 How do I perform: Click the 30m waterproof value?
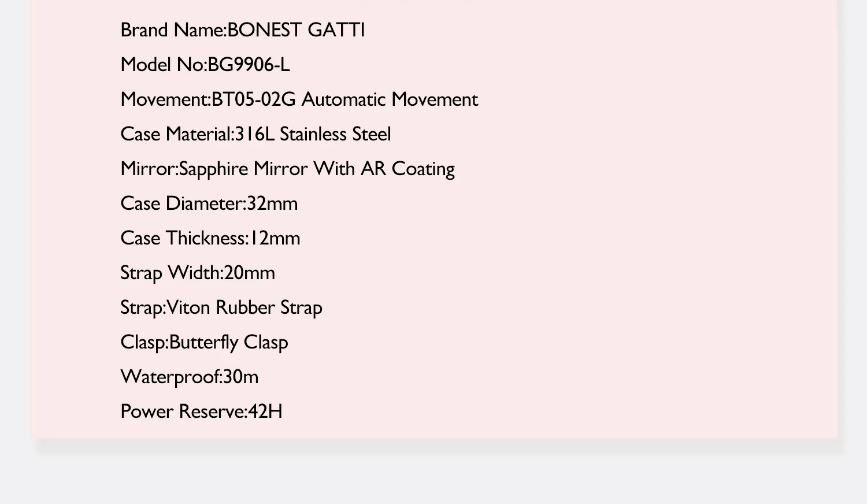click(240, 377)
